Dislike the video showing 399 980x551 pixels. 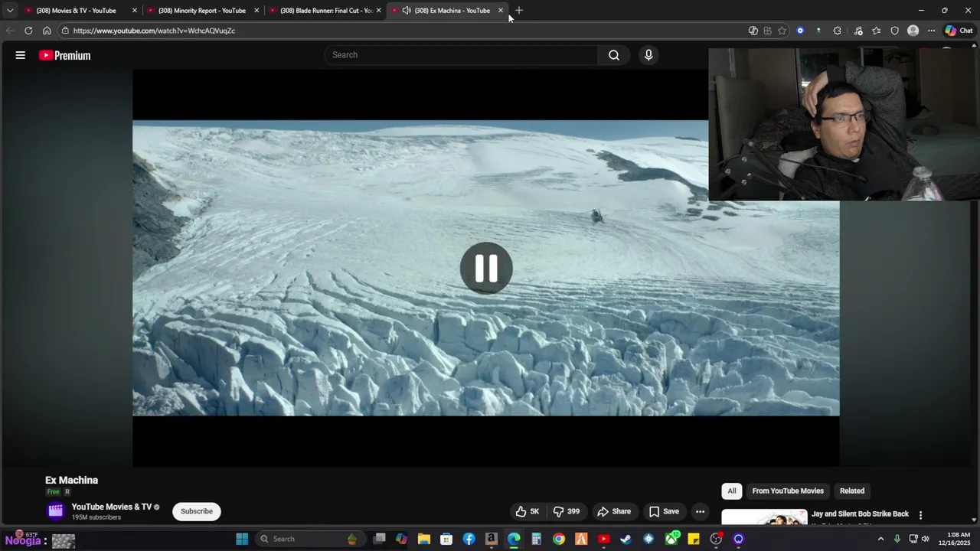(567, 511)
